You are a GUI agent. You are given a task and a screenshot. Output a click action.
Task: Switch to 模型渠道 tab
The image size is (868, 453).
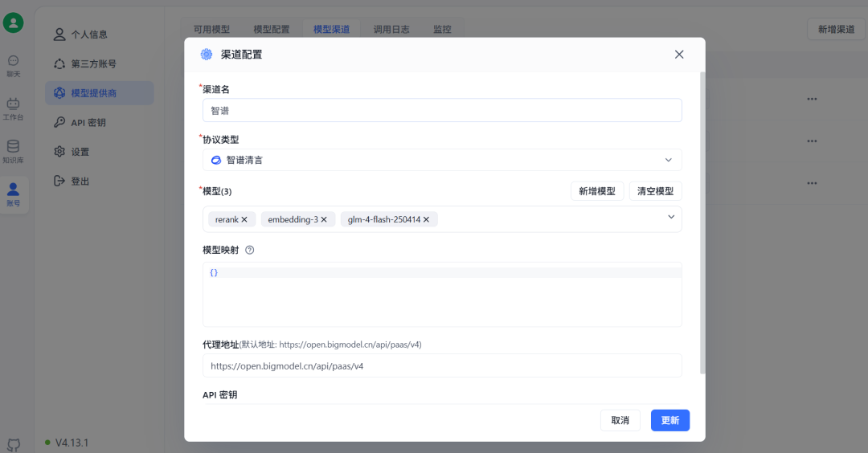coord(331,29)
